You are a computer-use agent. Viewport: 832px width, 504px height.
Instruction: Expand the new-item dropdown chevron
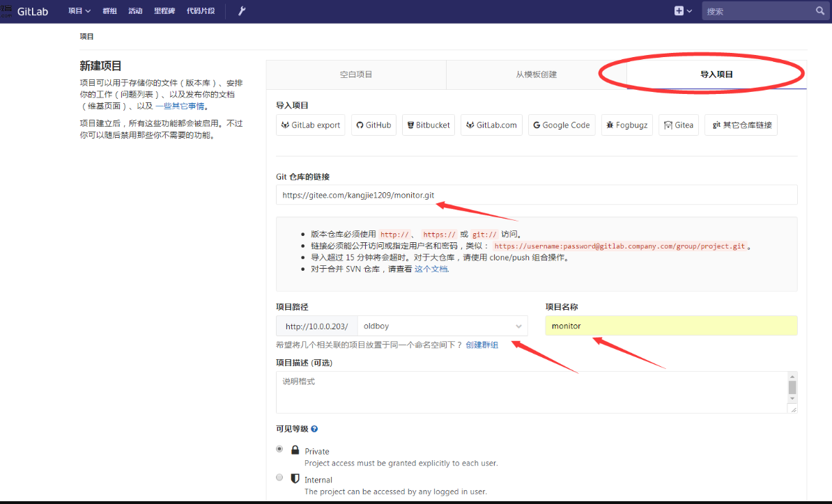[x=689, y=10]
